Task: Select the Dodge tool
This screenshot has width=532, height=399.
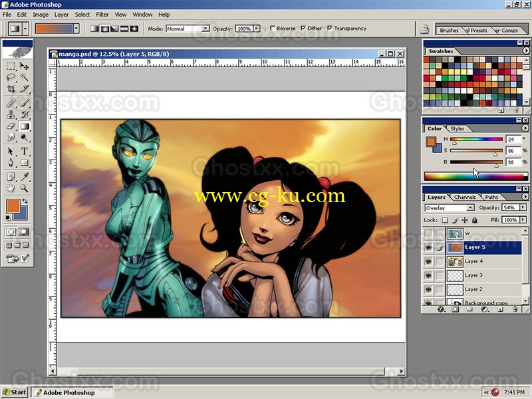Action: [24, 138]
